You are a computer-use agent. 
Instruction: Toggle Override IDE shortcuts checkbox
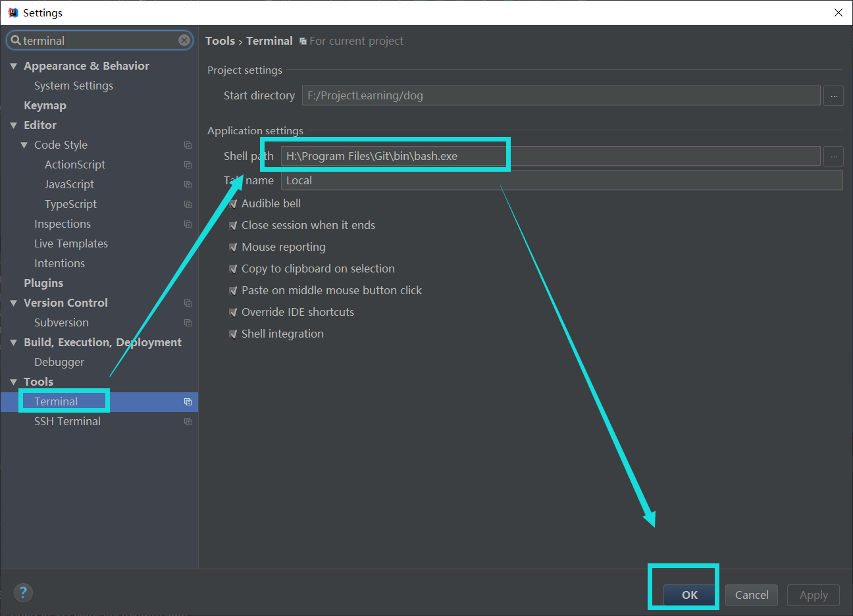[232, 312]
